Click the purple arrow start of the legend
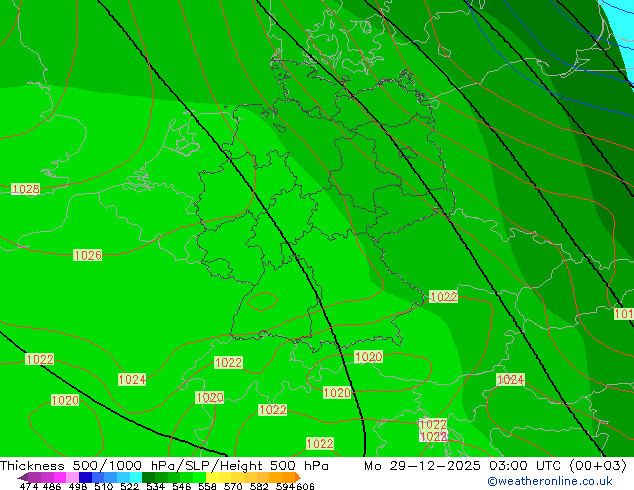634x490 pixels. (22, 477)
